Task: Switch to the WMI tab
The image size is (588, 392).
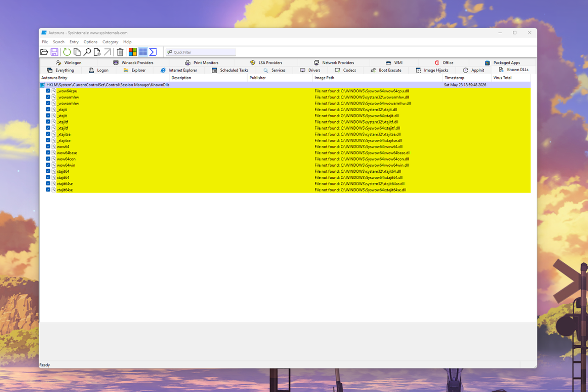Action: (394, 62)
